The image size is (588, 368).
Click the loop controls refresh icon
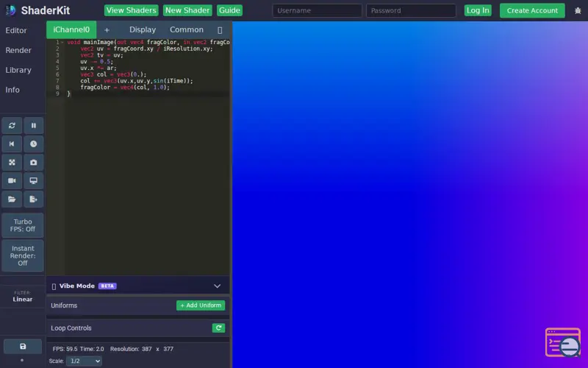pyautogui.click(x=218, y=328)
